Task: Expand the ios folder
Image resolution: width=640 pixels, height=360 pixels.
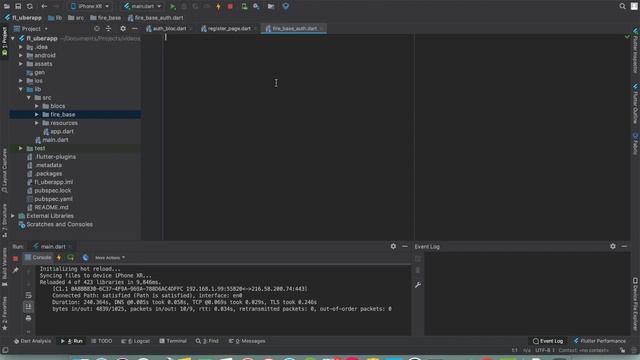Action: 21,81
